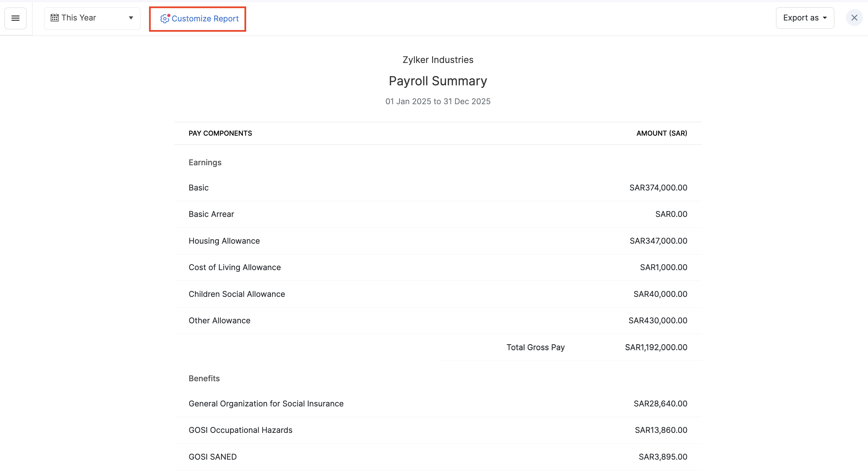Open the hamburger menu icon
868x476 pixels.
click(15, 18)
